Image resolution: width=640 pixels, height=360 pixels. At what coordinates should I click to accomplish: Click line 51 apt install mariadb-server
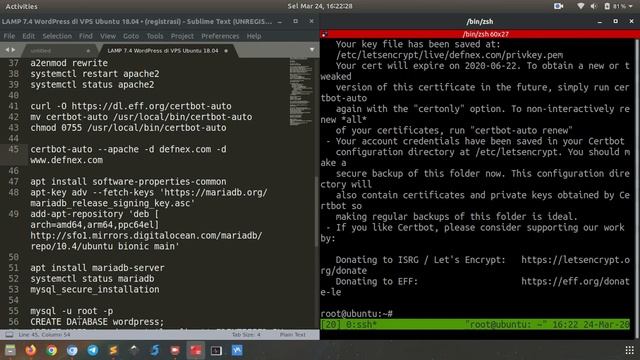(97, 268)
